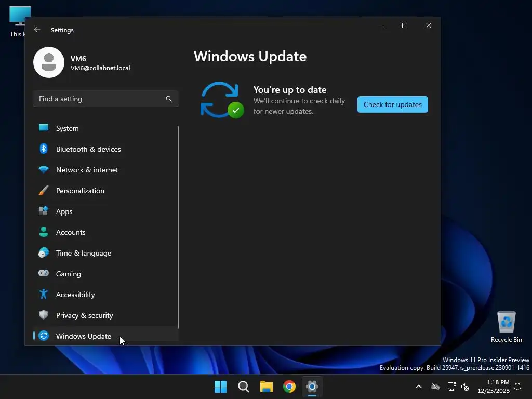The width and height of the screenshot is (532, 399).
Task: Click the Network wifi icon
Action: pyautogui.click(x=44, y=170)
